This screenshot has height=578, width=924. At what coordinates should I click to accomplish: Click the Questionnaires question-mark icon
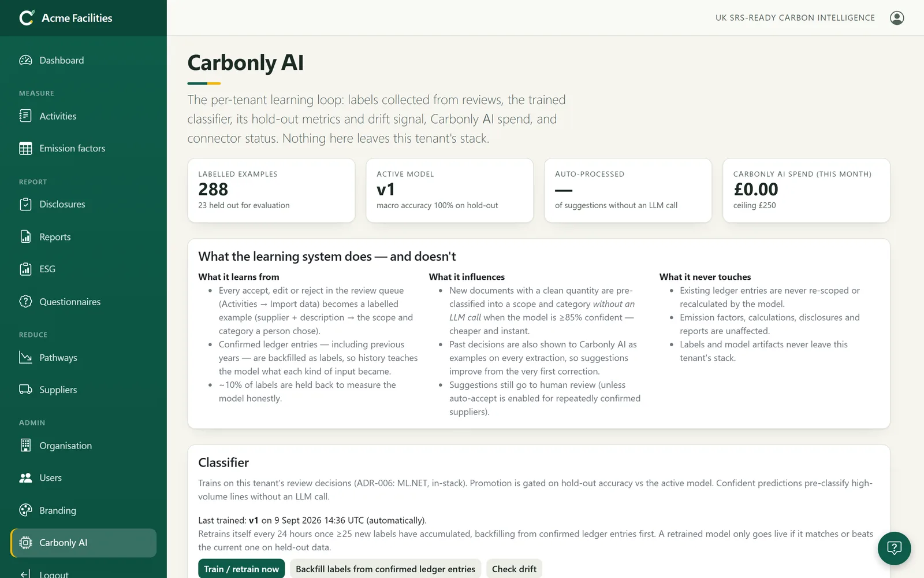[25, 302]
